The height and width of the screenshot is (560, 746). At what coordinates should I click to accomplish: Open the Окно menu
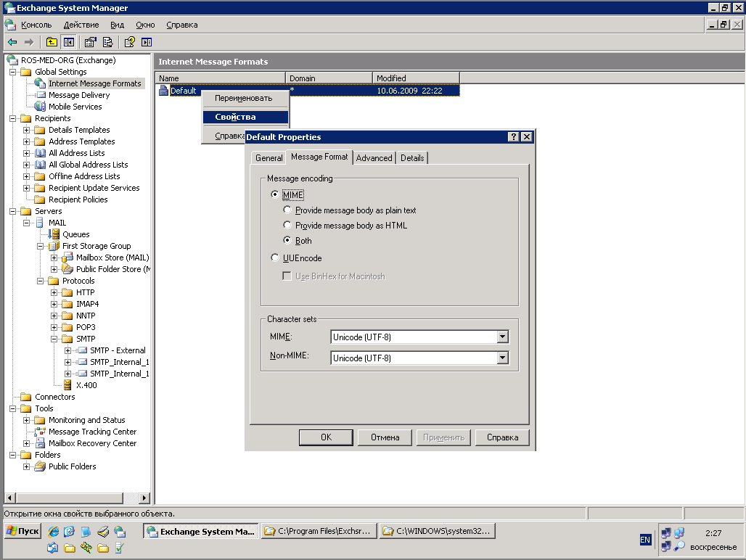[145, 25]
